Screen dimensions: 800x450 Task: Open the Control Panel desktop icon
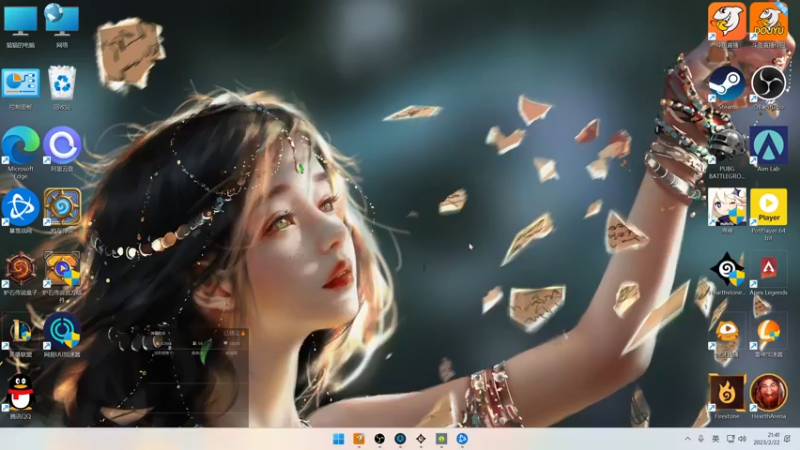click(x=20, y=83)
